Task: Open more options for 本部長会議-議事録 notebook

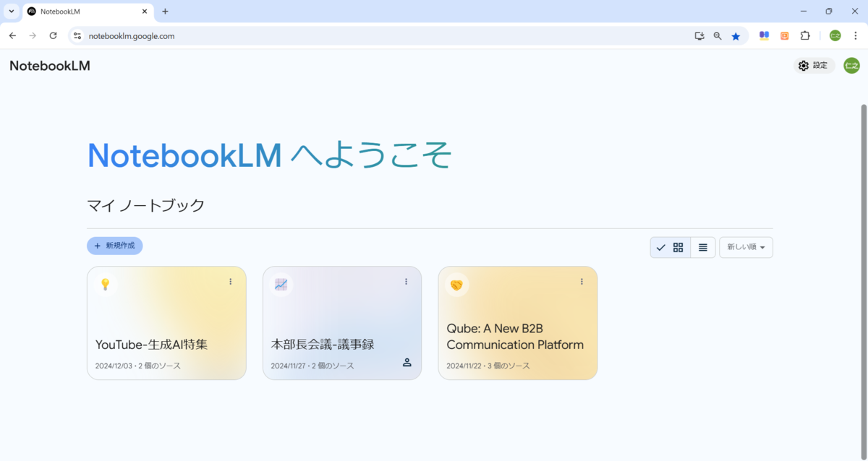Action: click(407, 282)
